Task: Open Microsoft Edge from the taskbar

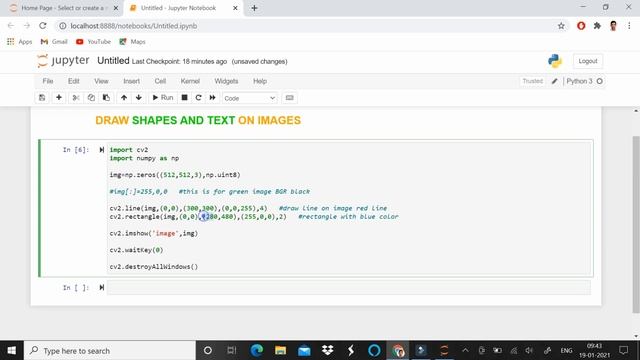Action: tap(256, 350)
